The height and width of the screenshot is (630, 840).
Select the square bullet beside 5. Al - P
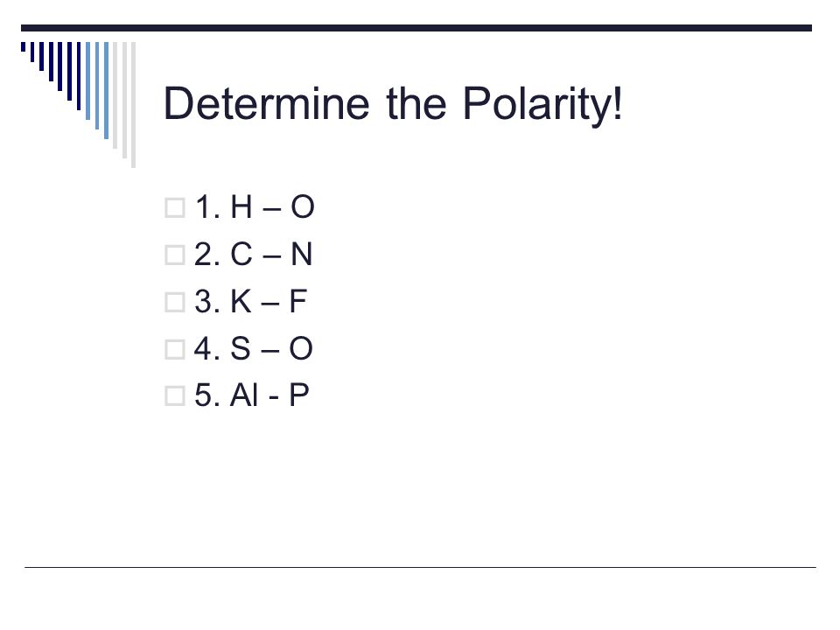[x=175, y=396]
